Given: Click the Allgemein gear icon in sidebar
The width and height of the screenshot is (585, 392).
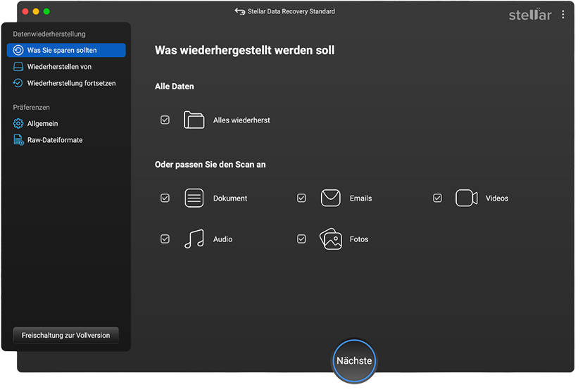Looking at the screenshot, I should click(18, 124).
